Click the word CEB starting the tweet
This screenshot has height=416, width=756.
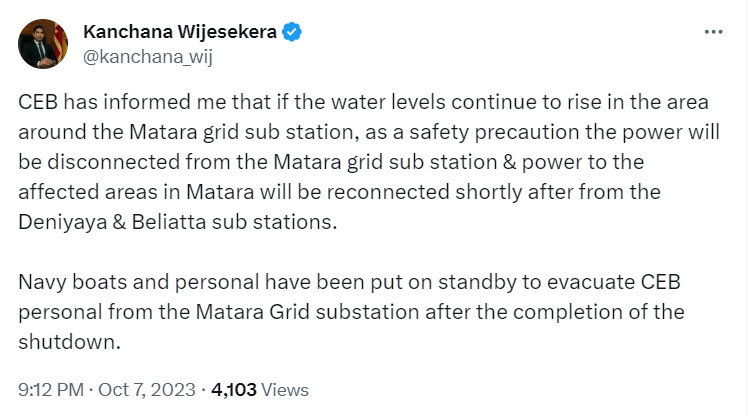pos(38,102)
